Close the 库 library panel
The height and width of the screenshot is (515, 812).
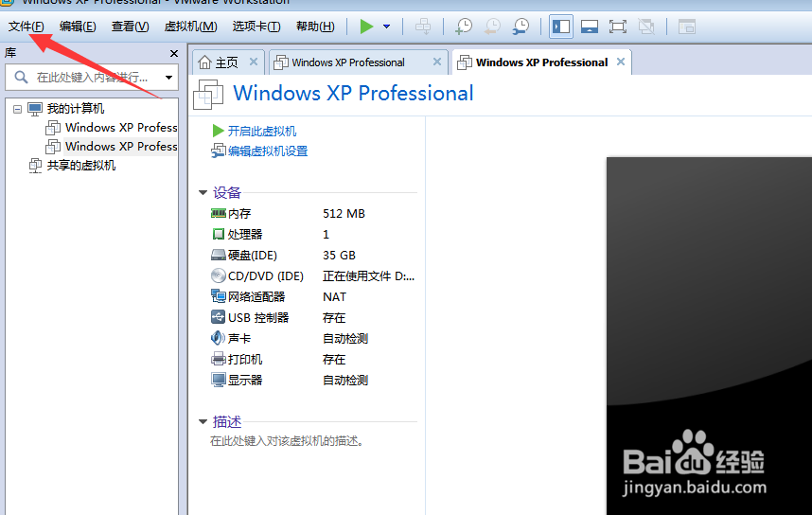[x=174, y=53]
